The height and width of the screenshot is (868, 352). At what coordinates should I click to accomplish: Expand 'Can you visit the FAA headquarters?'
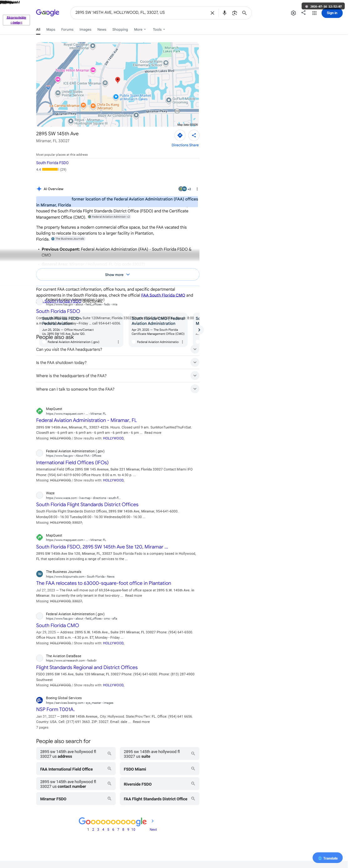117,349
